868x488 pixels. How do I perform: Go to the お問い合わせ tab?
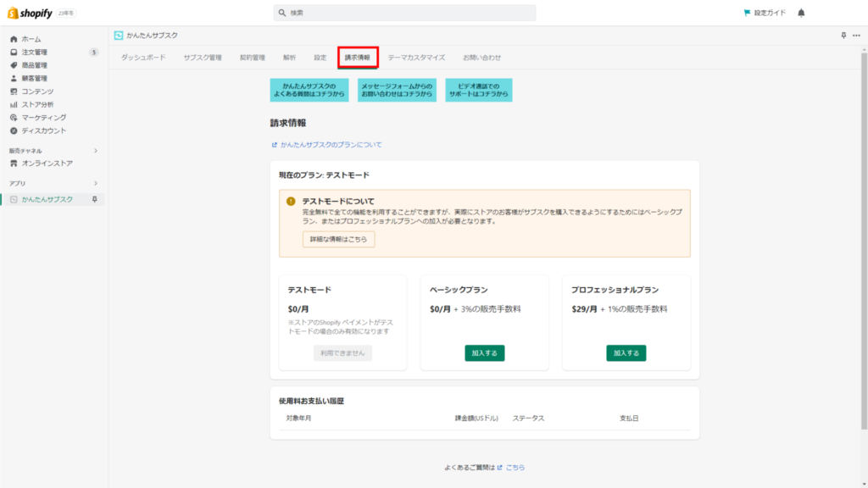(x=482, y=58)
